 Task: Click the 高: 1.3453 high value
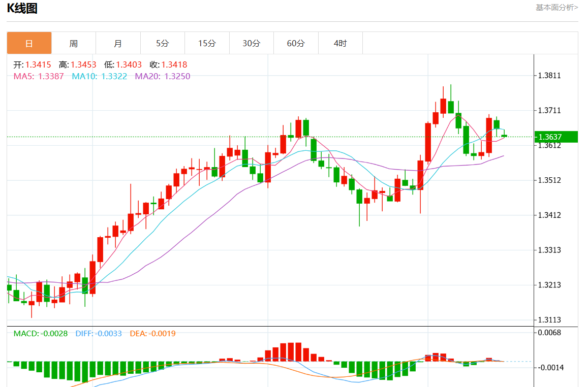tap(77, 65)
